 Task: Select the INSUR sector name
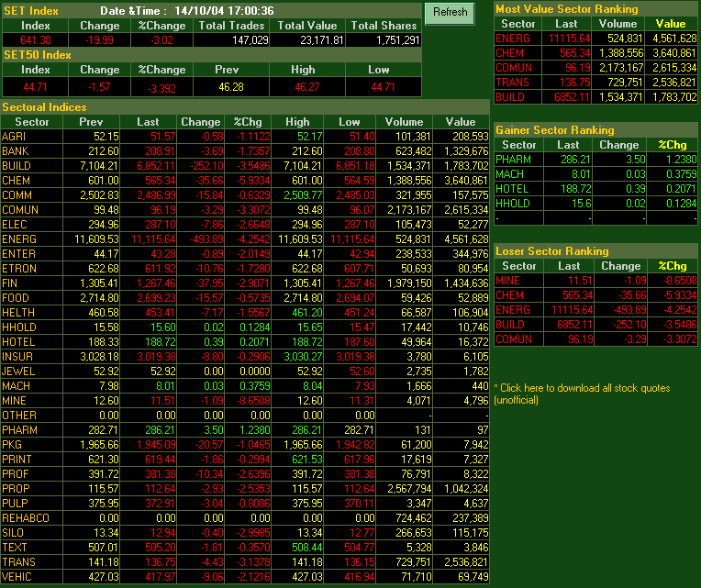[17, 357]
